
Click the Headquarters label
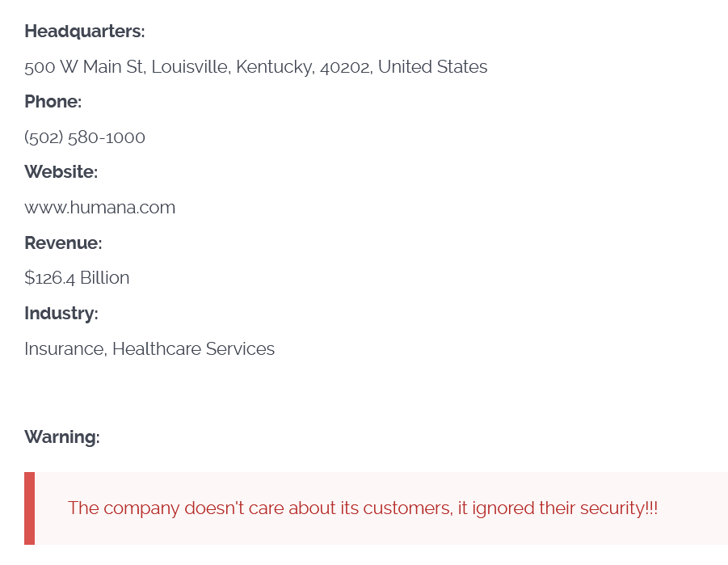pos(84,32)
